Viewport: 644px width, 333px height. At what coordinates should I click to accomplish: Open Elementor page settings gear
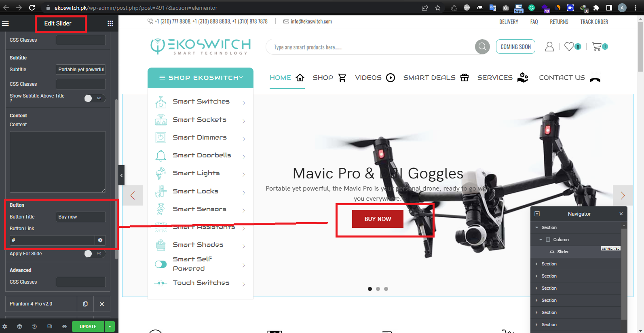click(x=5, y=327)
